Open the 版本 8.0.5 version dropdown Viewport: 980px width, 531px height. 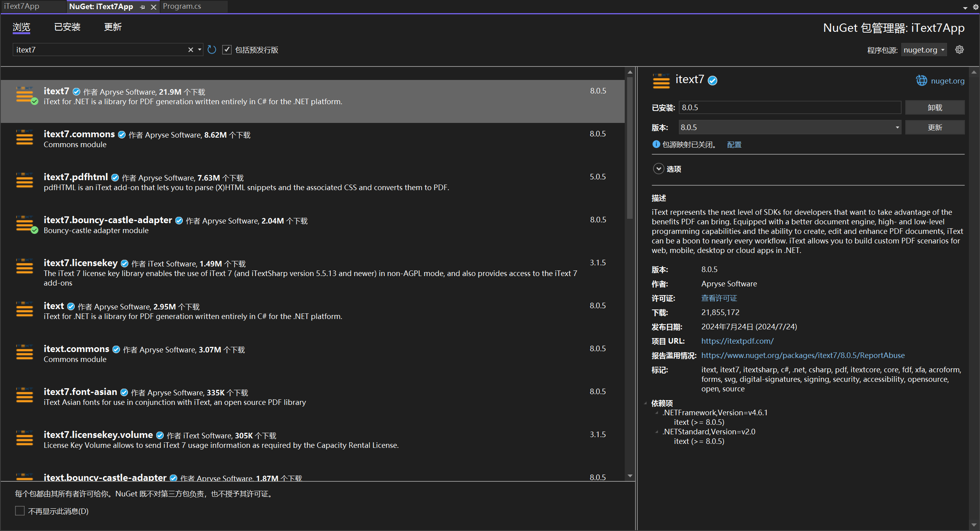click(897, 128)
